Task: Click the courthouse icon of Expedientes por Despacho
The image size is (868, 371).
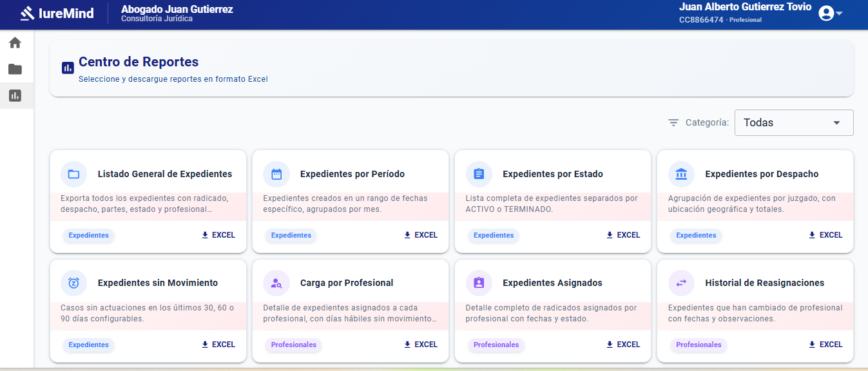Action: pyautogui.click(x=681, y=174)
